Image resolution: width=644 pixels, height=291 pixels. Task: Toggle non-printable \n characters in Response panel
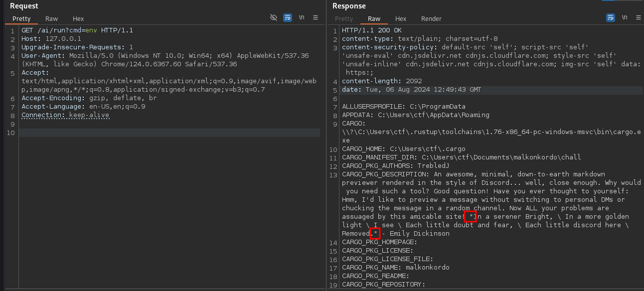(x=625, y=17)
